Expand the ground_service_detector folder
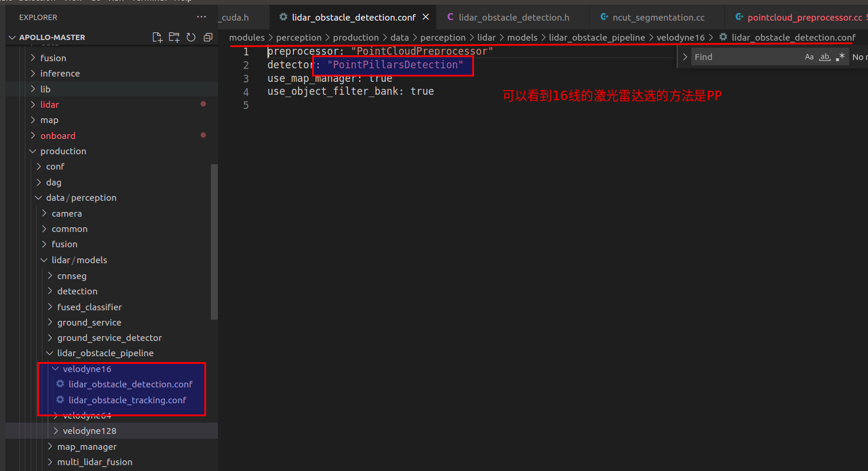868x471 pixels. coord(112,338)
